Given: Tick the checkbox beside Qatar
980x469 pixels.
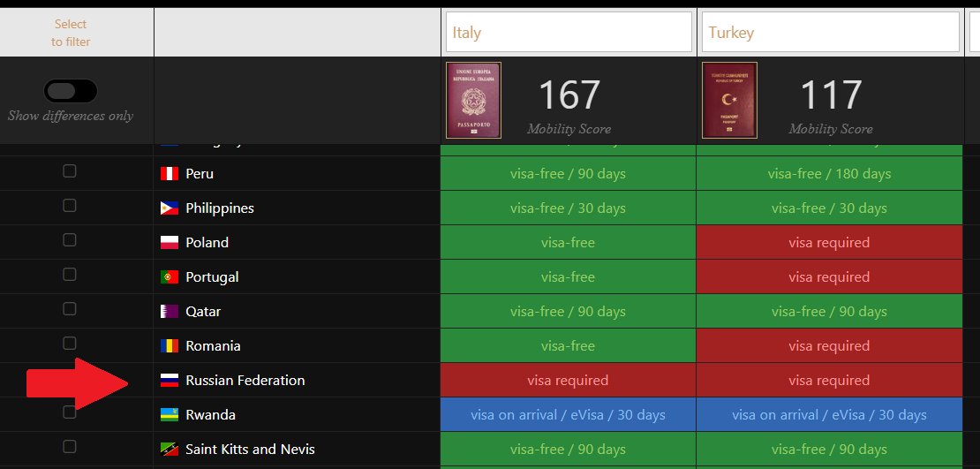Looking at the screenshot, I should [x=70, y=309].
